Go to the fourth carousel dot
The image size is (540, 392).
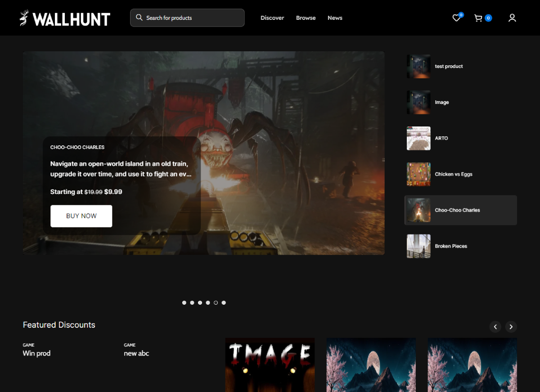click(x=208, y=303)
